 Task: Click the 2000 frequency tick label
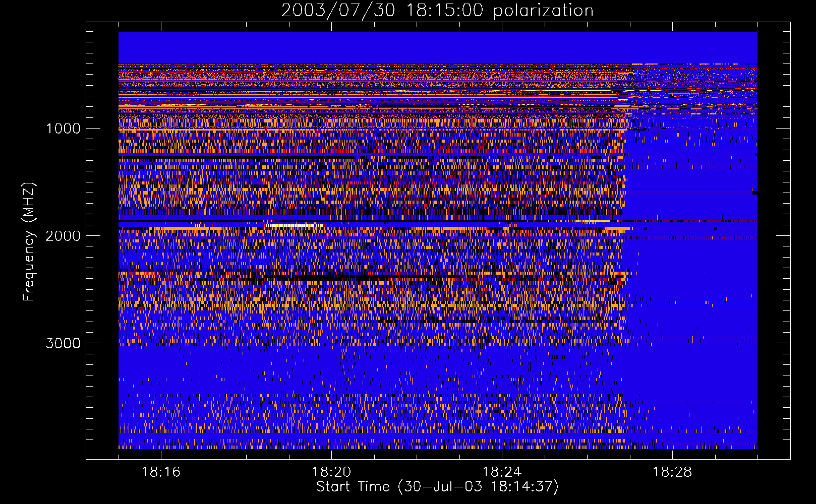point(63,236)
